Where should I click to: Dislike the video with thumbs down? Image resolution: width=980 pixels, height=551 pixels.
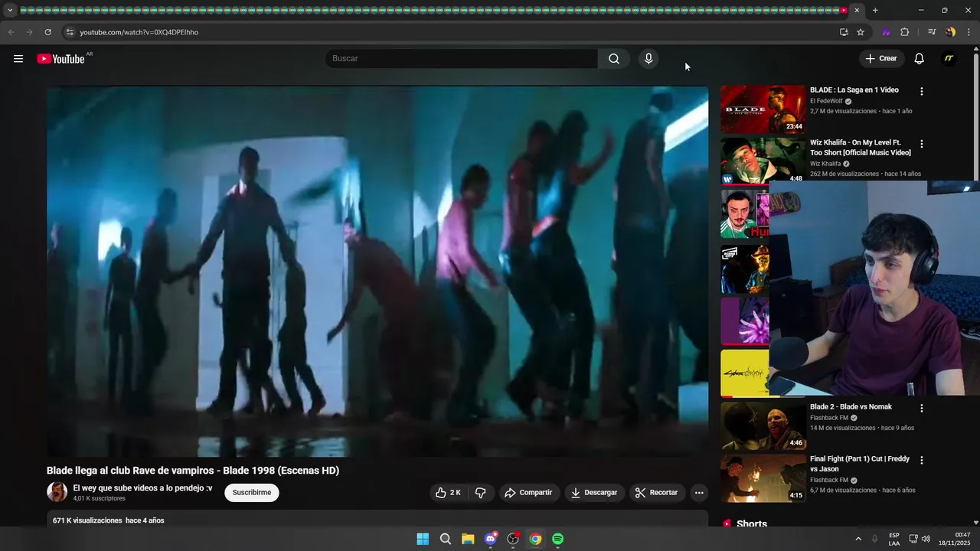(481, 493)
